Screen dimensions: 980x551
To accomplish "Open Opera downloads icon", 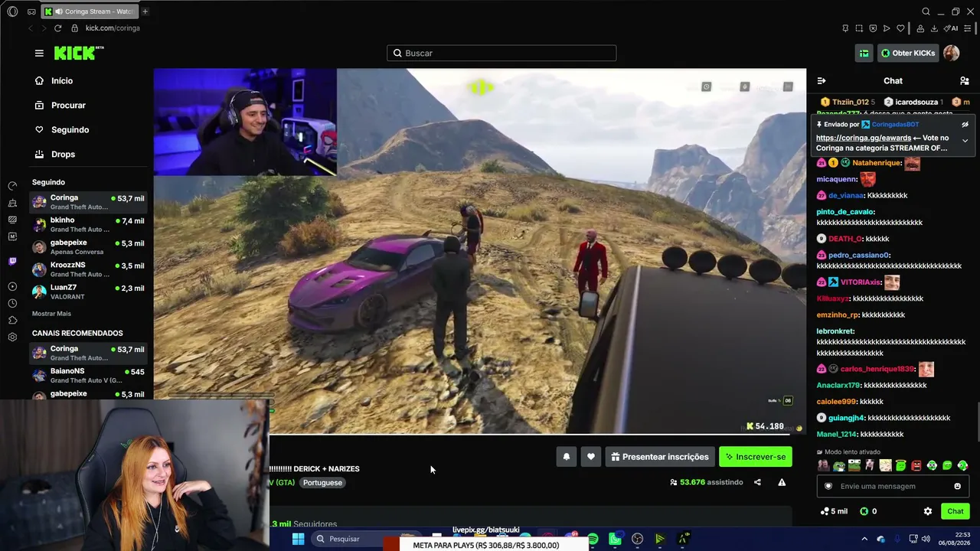I will pos(934,28).
